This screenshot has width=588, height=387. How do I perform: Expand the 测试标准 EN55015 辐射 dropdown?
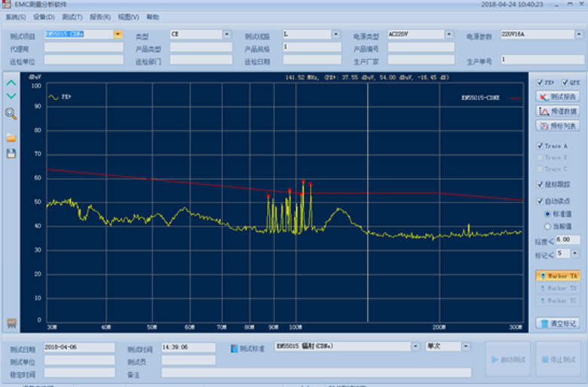415,346
